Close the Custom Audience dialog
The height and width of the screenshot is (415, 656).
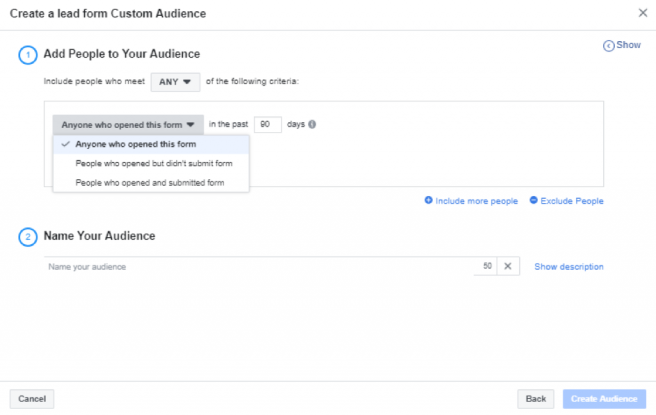pos(643,13)
